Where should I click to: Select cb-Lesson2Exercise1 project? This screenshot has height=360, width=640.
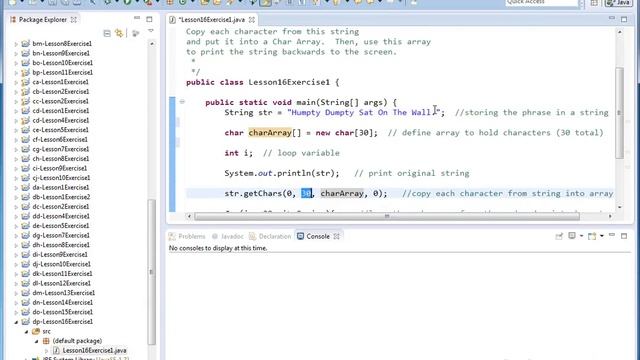click(x=60, y=91)
